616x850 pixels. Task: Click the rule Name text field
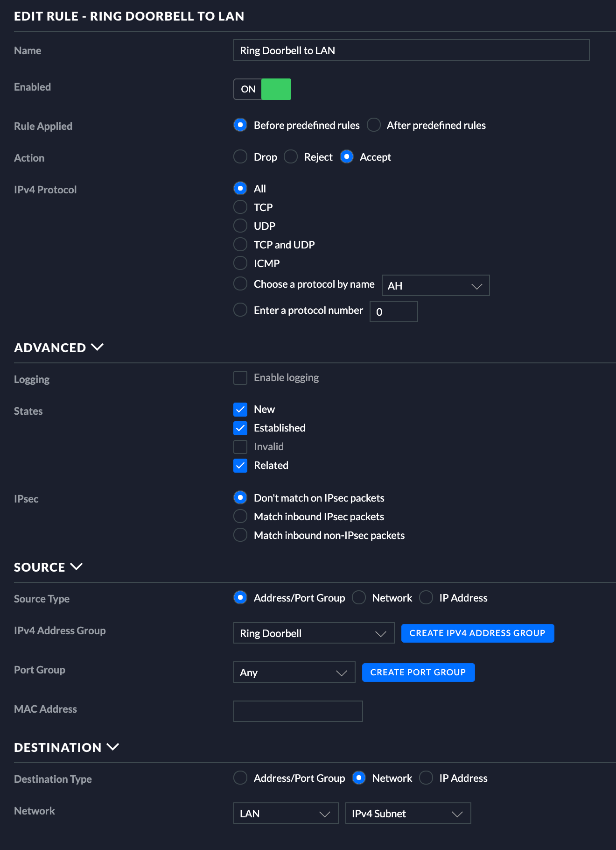click(x=411, y=50)
